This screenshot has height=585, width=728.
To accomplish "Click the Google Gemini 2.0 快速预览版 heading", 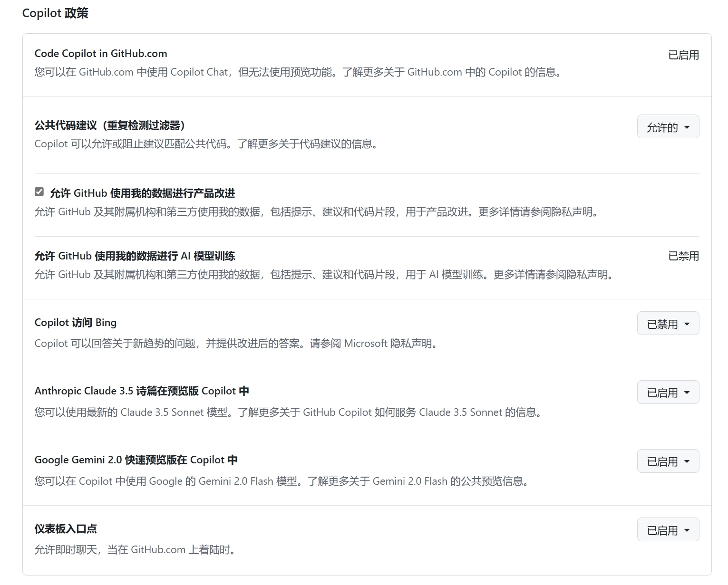I will [x=136, y=460].
